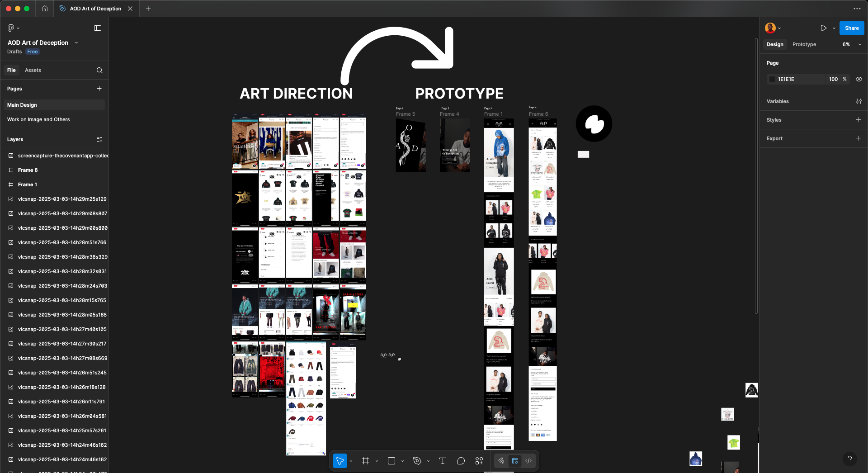Select the Text tool
The height and width of the screenshot is (473, 868).
[x=443, y=461]
